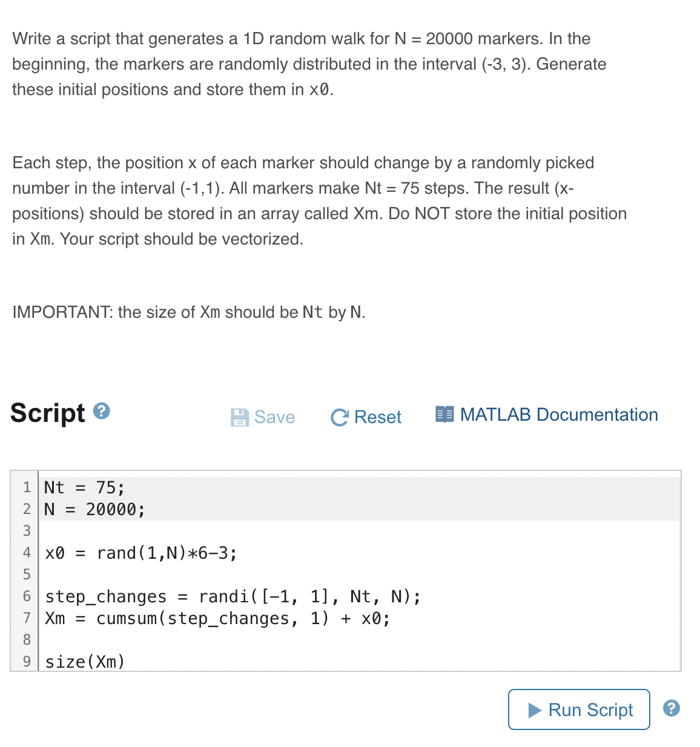Click the Save label to save the script
This screenshot has width=700, height=747.
[274, 417]
